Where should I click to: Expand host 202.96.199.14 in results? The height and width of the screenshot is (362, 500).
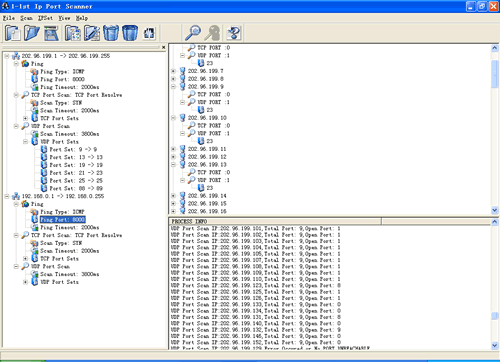(x=173, y=196)
